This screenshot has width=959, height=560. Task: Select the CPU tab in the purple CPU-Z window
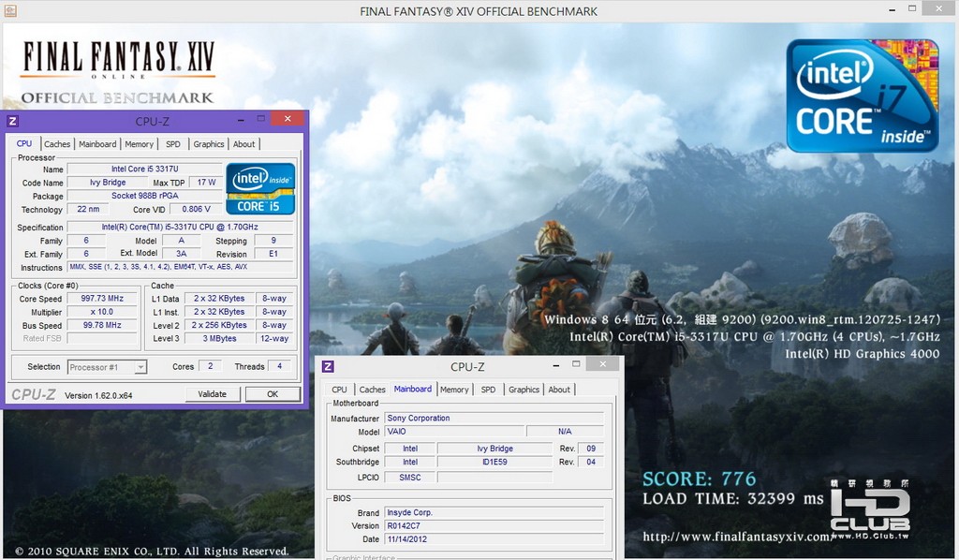tap(23, 143)
